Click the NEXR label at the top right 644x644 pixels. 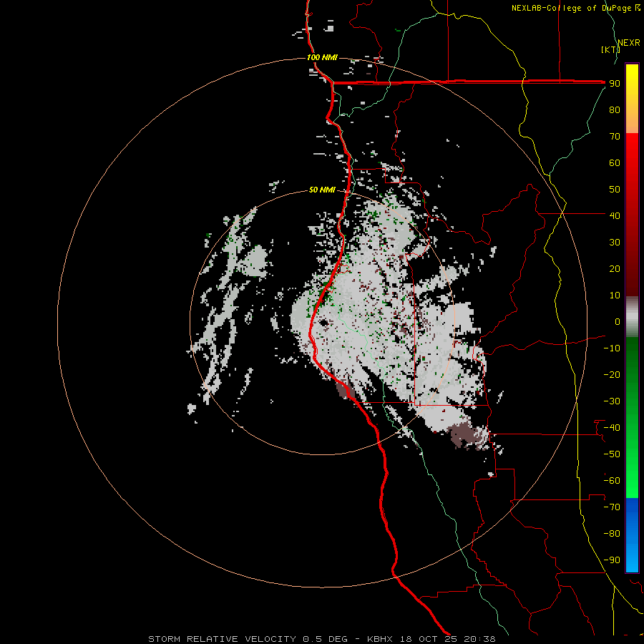(x=629, y=43)
